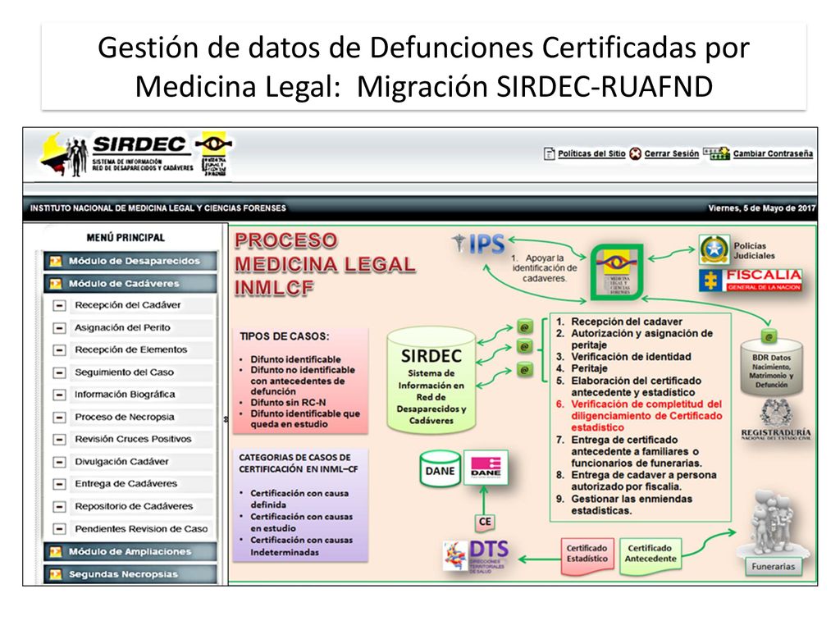Click the Certificado Estadístico document shape

tap(587, 556)
